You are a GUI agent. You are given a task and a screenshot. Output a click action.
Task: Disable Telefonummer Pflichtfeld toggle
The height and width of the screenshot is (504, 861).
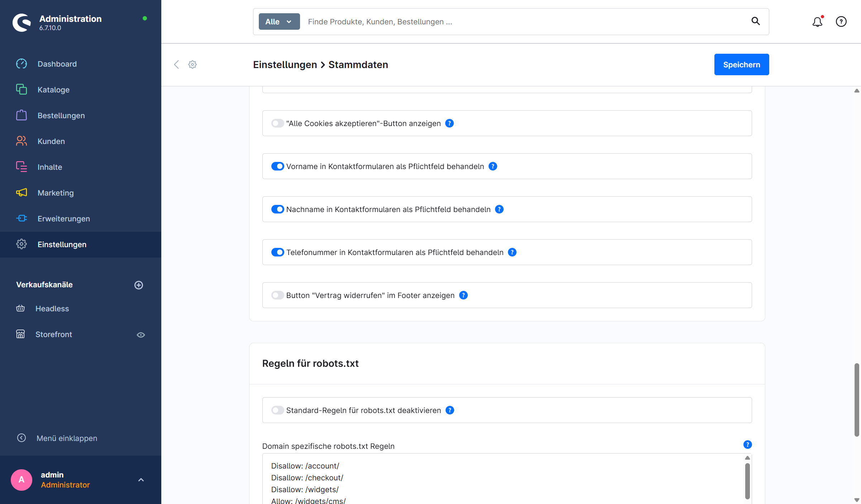pyautogui.click(x=277, y=252)
